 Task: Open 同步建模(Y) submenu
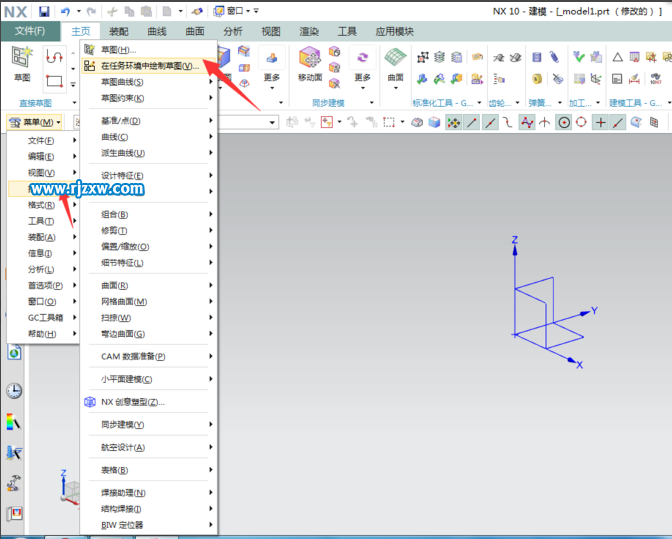pyautogui.click(x=148, y=425)
